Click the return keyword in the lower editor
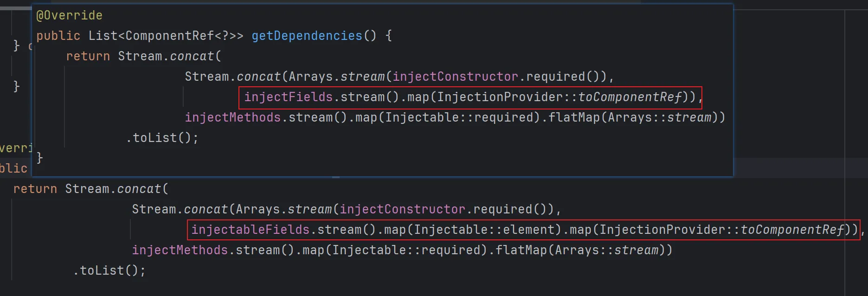868x296 pixels. pyautogui.click(x=35, y=189)
